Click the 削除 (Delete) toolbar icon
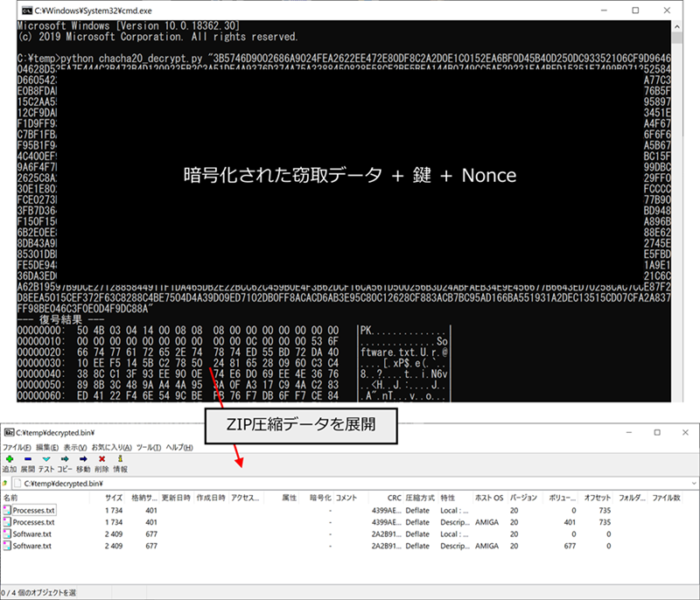700x600 pixels. point(101,459)
